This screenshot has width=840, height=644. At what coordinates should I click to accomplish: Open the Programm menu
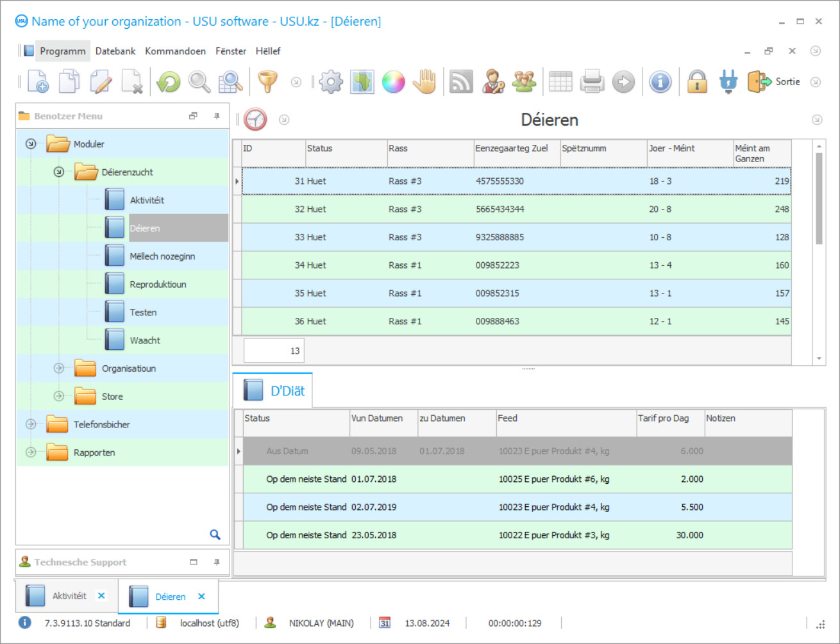(x=62, y=51)
